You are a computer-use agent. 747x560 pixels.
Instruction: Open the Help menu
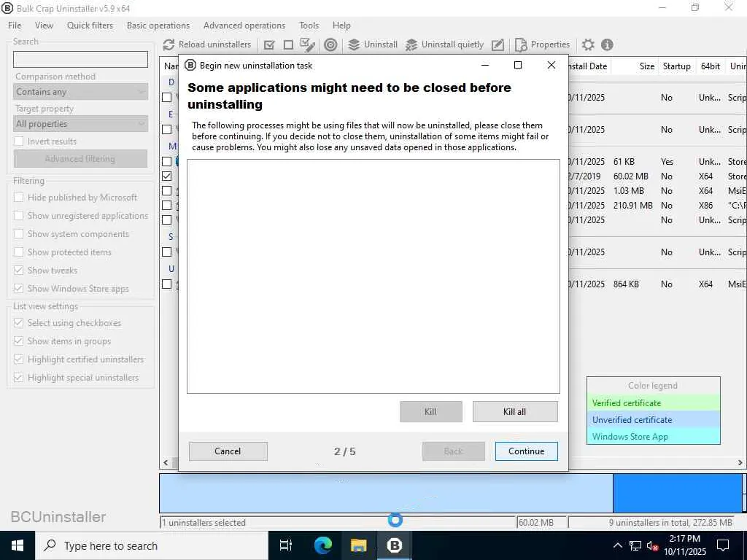click(x=341, y=26)
